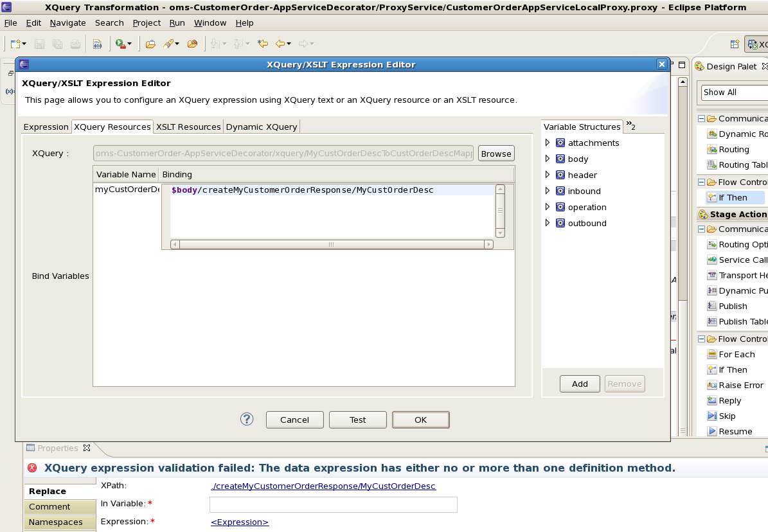Click the Open Perspective icon
Viewport: 768px width, 532px height.
tap(734, 44)
